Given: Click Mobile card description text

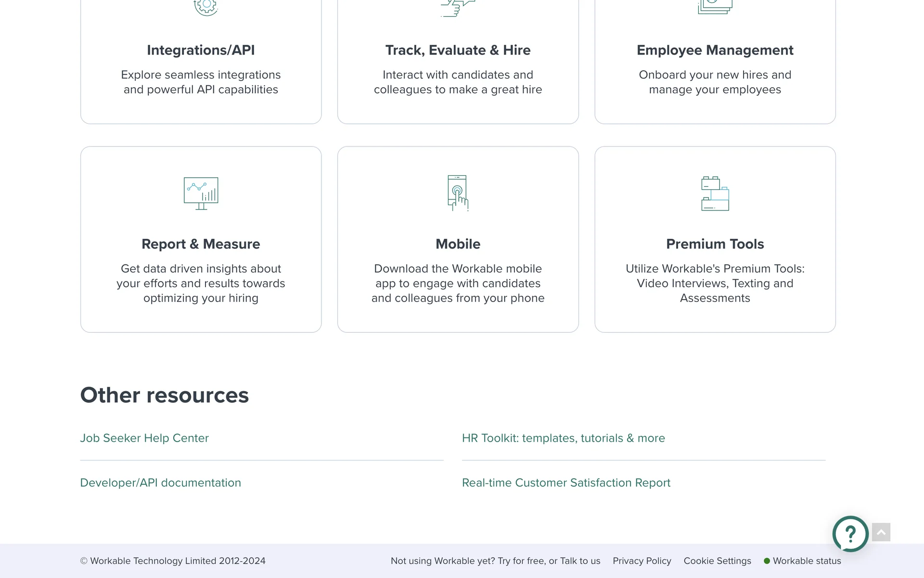Looking at the screenshot, I should [x=458, y=283].
